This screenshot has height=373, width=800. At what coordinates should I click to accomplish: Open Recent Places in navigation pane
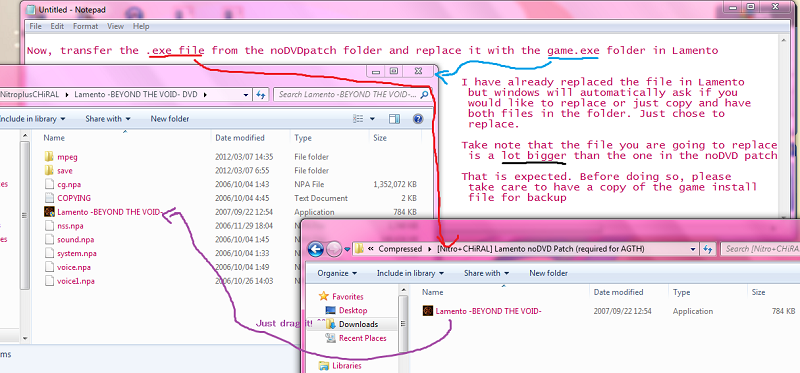coord(362,338)
